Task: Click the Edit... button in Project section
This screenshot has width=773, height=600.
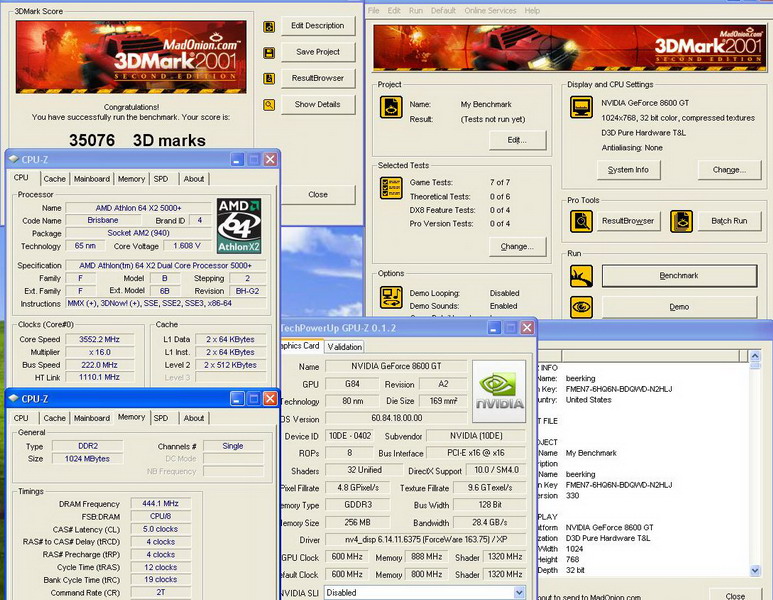Action: (x=517, y=140)
